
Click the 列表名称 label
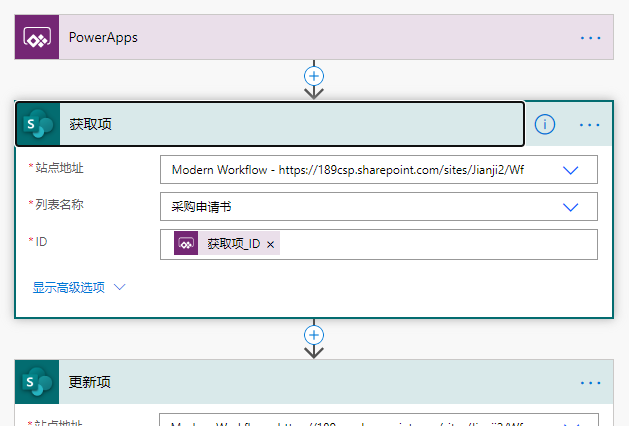(x=59, y=205)
